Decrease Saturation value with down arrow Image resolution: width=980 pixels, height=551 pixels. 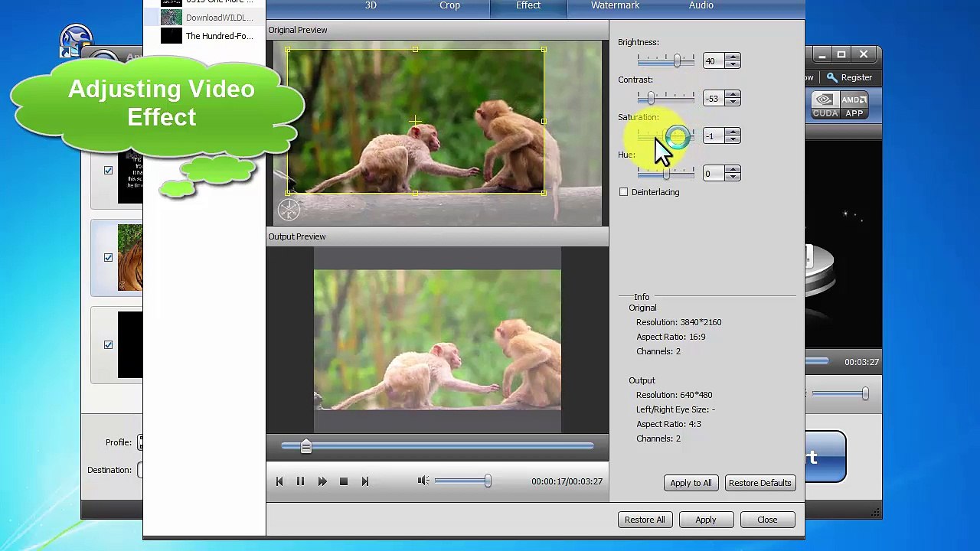[733, 139]
